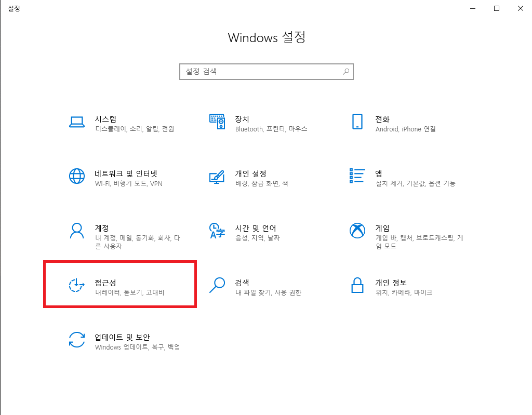
Task: Click the 게임 title text
Action: [x=382, y=228]
